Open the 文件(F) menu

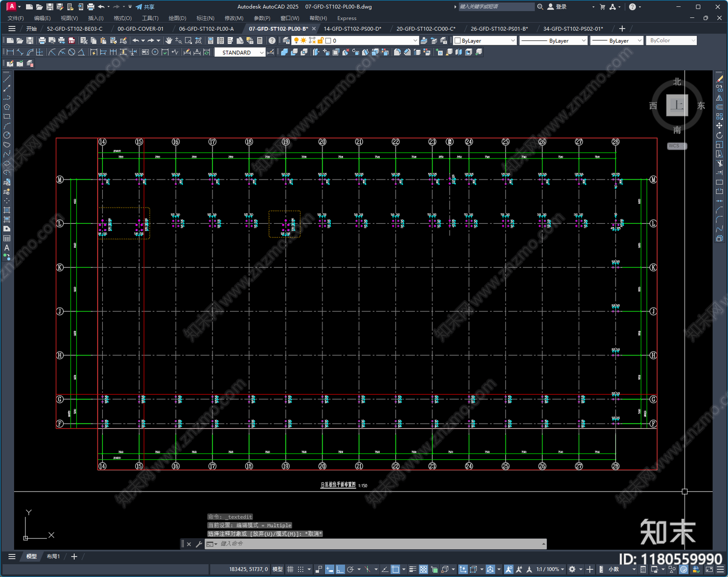[x=15, y=18]
